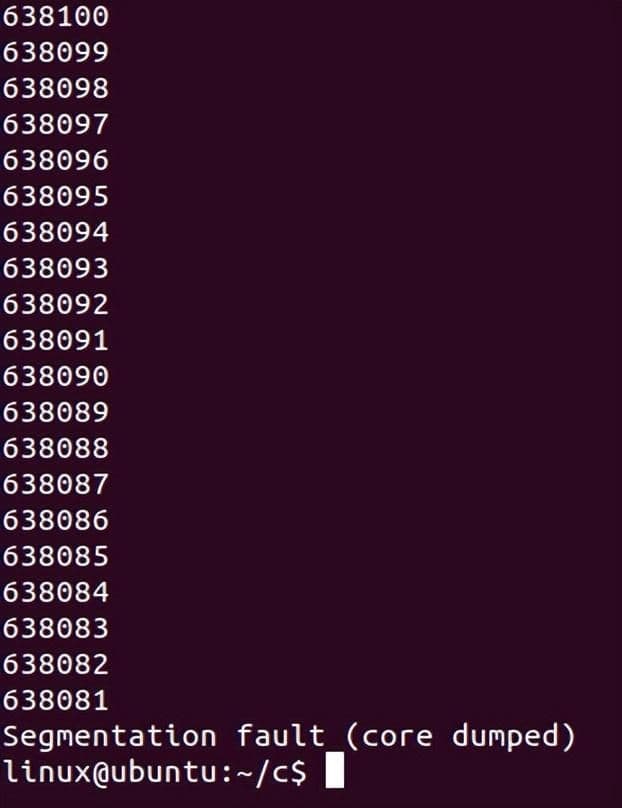Click the output line 638096

point(56,160)
